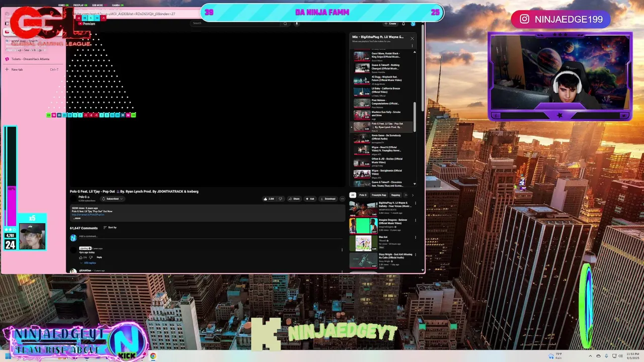Select the Freestyle Rap filter chip
Screen dimensions: 644x362
[379, 195]
